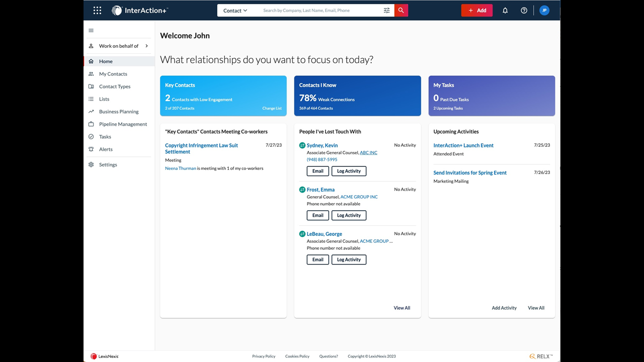Email Frost, Emma
644x362 pixels.
point(318,215)
